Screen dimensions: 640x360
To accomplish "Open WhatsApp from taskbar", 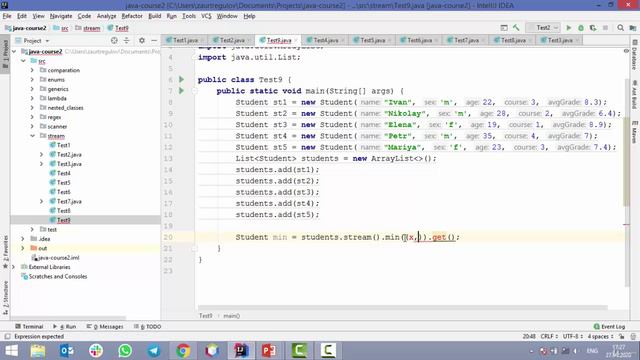I will pyautogui.click(x=125, y=351).
